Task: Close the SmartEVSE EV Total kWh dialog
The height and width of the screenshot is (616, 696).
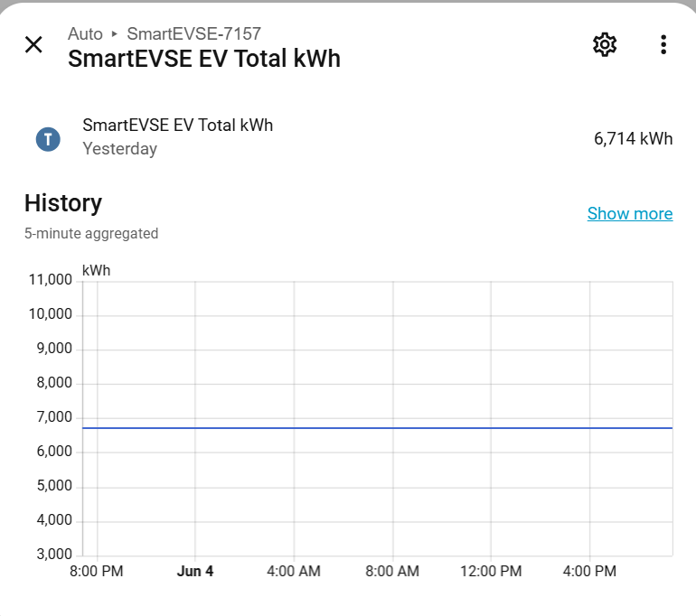Action: tap(33, 45)
